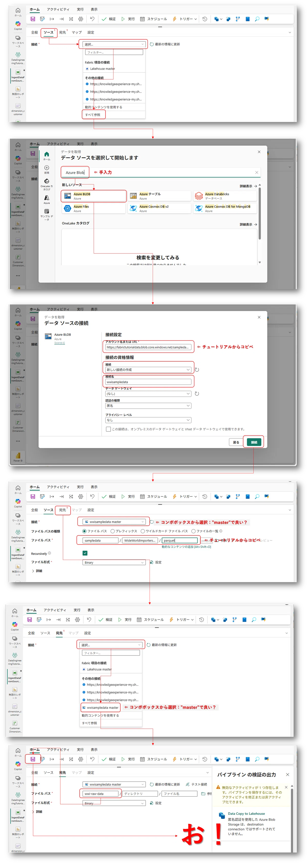
Task: Click the ホーム icon in the data source picker's left rail
Action: pos(47,156)
